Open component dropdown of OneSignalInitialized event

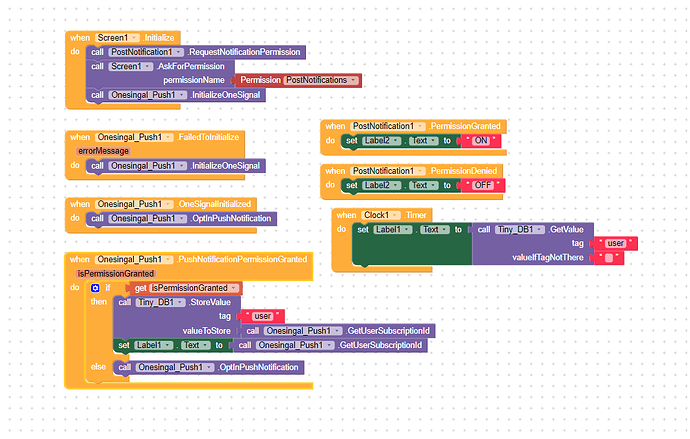[x=134, y=204]
